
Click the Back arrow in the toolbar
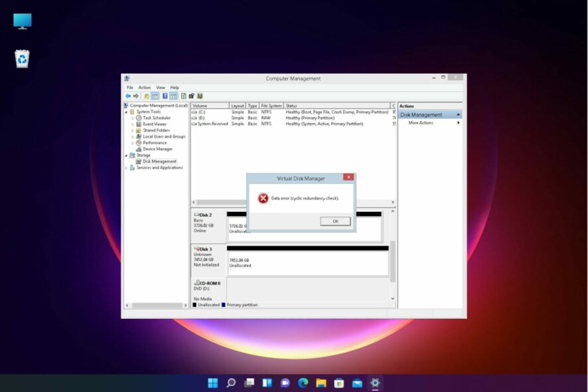click(127, 96)
